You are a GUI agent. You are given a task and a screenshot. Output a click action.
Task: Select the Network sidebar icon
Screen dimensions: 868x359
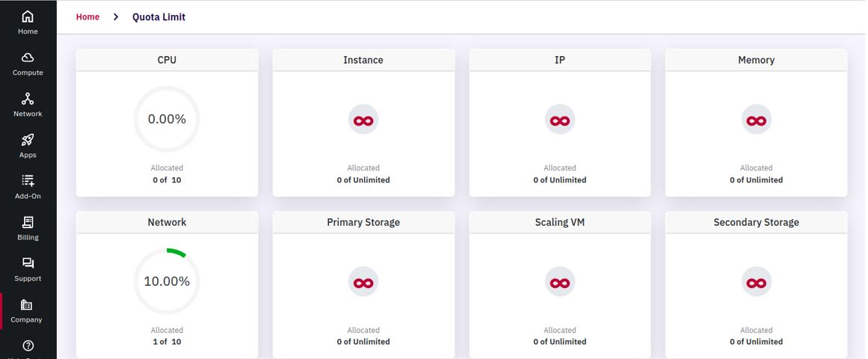point(28,99)
